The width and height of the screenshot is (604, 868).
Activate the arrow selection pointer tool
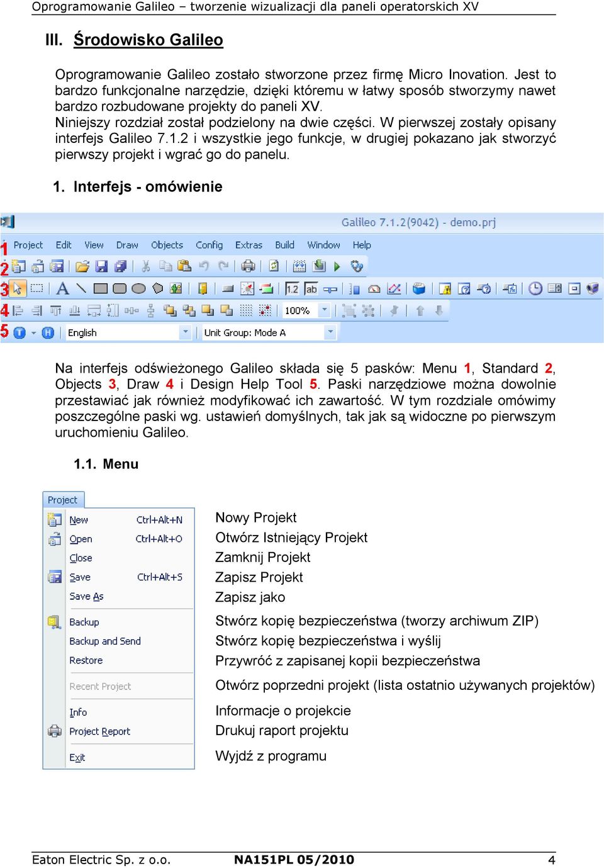pyautogui.click(x=18, y=289)
